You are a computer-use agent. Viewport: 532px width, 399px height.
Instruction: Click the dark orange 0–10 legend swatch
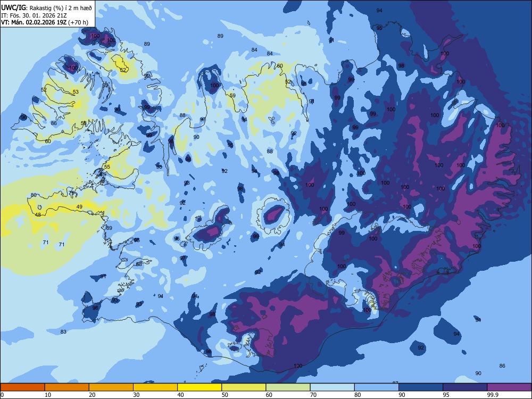click(22, 387)
